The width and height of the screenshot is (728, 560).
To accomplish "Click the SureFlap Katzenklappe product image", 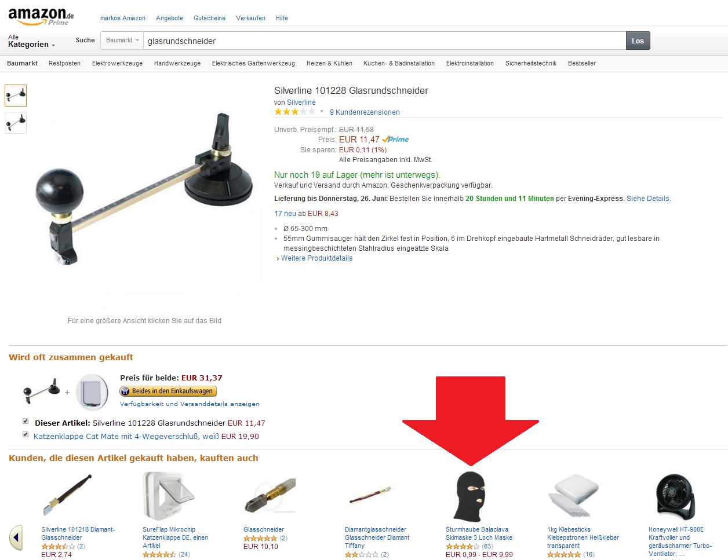I will [169, 496].
